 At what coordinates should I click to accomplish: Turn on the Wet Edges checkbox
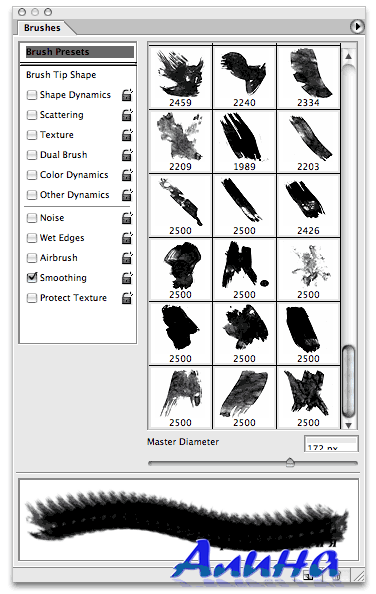pos(32,238)
